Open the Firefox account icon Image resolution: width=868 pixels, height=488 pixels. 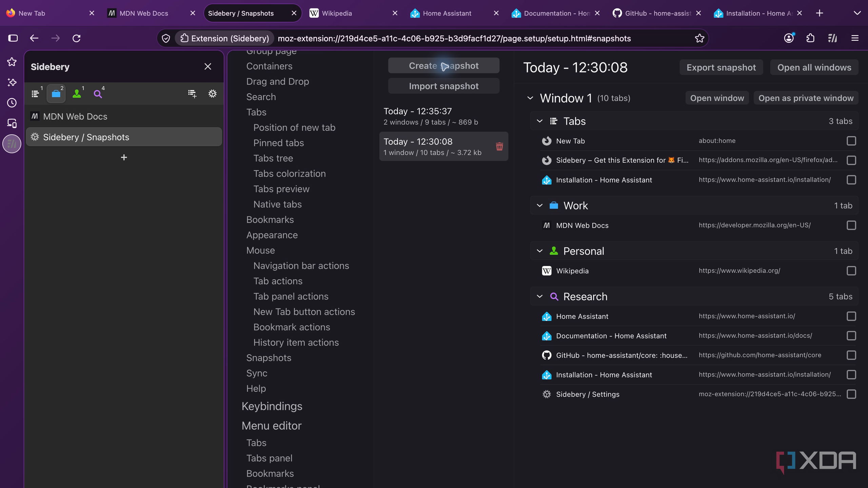pyautogui.click(x=789, y=38)
